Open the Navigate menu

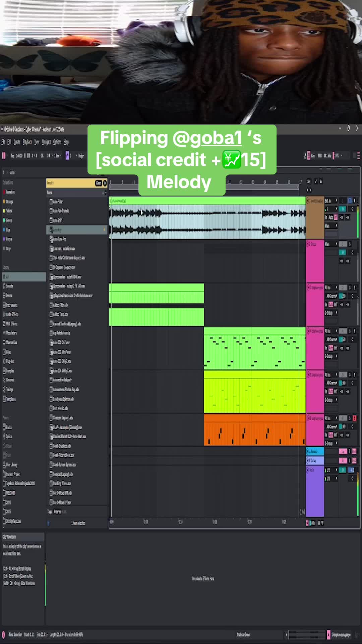46,142
